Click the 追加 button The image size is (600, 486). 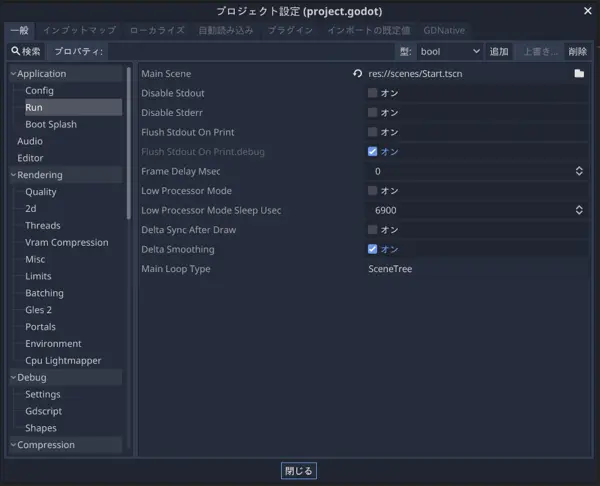click(499, 51)
